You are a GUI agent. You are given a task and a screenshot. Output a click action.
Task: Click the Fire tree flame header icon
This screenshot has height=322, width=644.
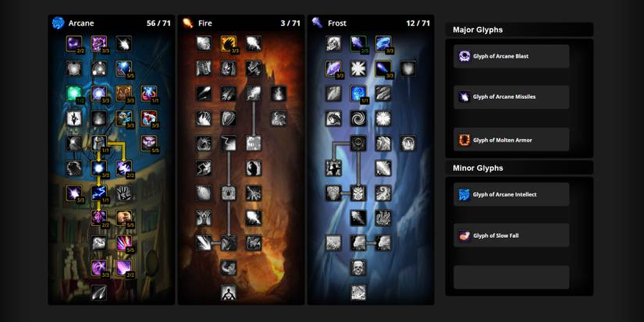pyautogui.click(x=187, y=23)
